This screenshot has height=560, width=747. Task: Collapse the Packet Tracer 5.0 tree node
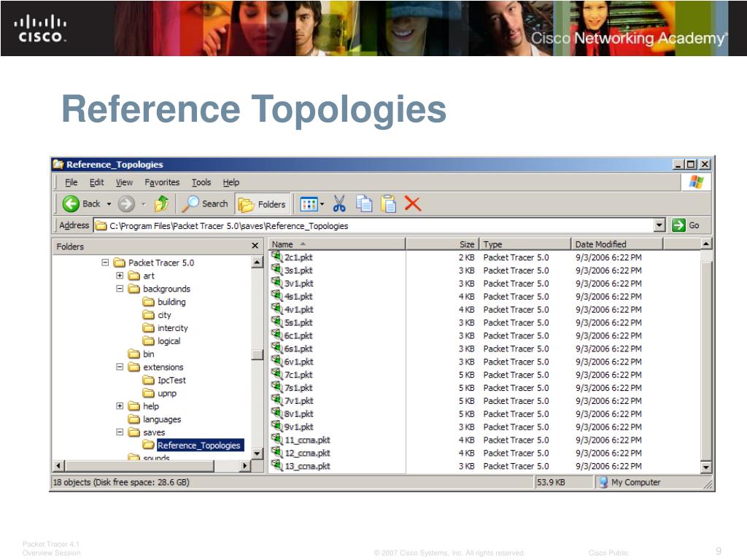105,262
